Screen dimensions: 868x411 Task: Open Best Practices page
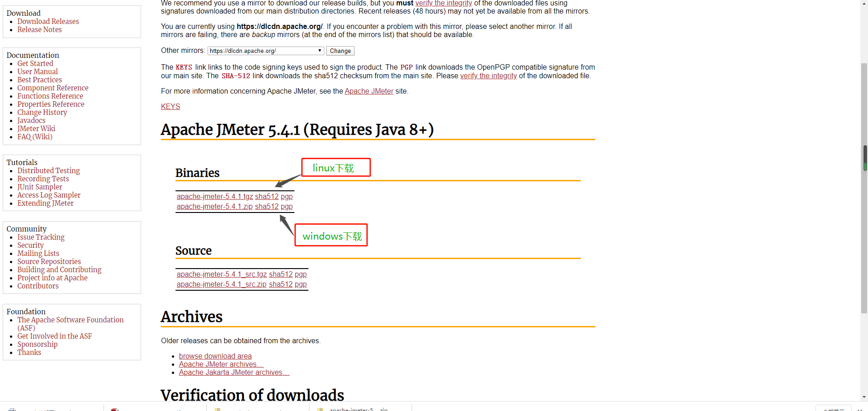point(40,80)
